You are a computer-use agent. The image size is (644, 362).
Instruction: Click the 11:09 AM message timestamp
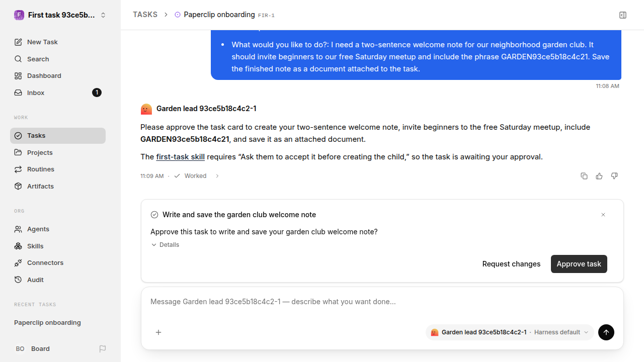(x=152, y=176)
